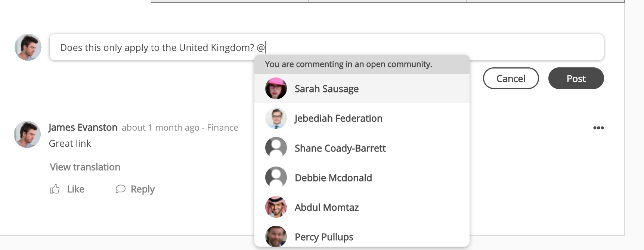Click James Evanston's avatar beside Great link
Screen dimensions: 644x250
click(27, 134)
